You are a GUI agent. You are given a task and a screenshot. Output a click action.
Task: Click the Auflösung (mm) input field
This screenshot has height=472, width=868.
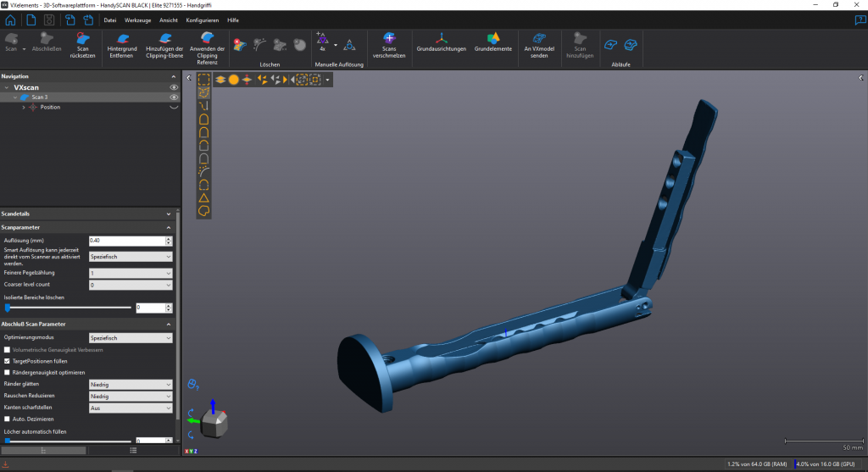pyautogui.click(x=127, y=241)
